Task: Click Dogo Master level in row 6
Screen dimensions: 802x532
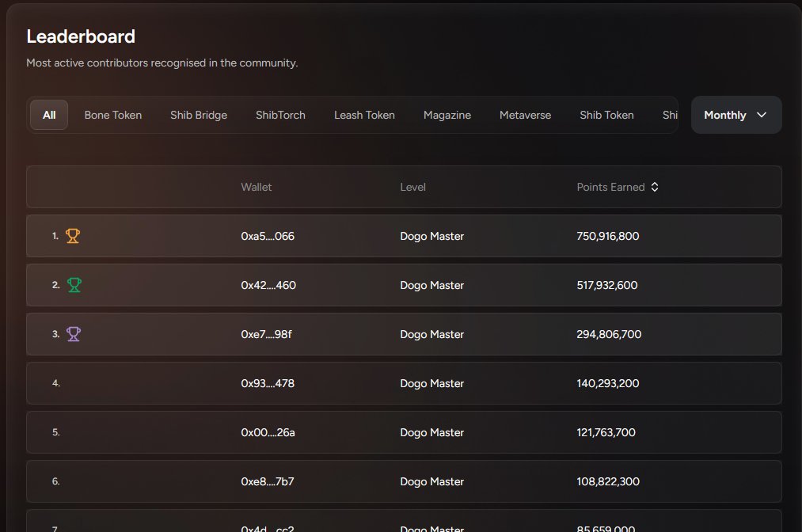Action: click(x=431, y=482)
